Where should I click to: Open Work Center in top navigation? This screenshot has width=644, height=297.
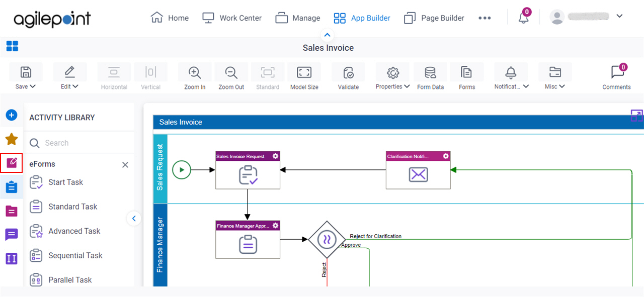click(x=232, y=18)
